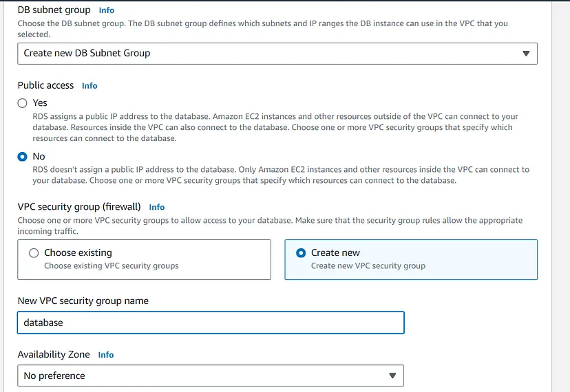Click the 'No' label under Public access
570x392 pixels.
click(x=39, y=157)
